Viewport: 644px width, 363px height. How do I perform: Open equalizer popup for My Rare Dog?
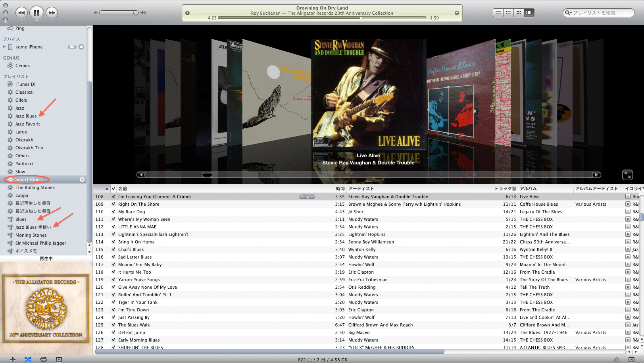point(628,212)
